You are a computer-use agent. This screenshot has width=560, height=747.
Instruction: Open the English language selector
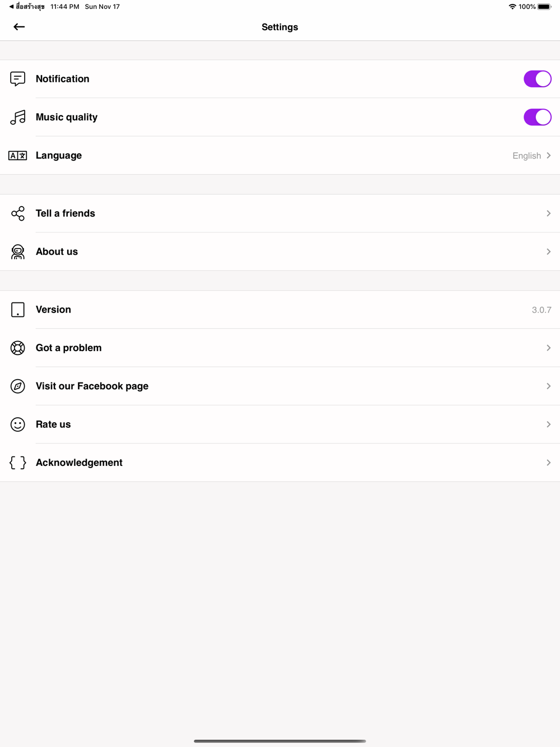tap(531, 156)
